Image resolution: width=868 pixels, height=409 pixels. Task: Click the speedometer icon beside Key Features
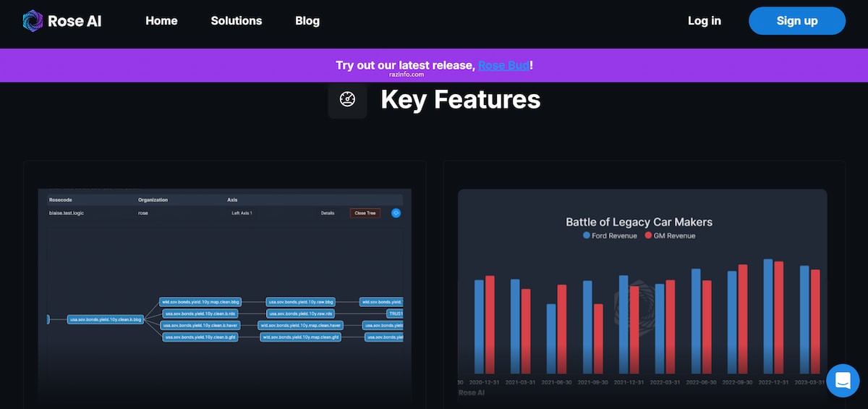(x=347, y=99)
